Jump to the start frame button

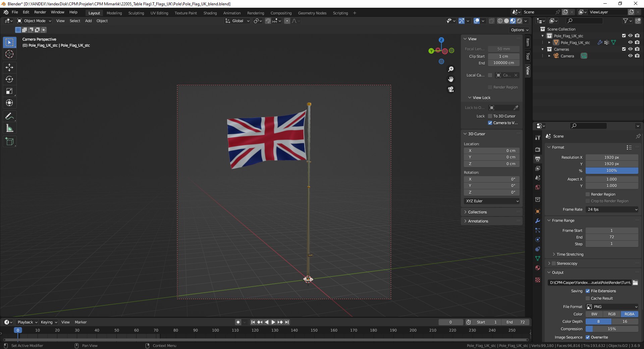253,322
